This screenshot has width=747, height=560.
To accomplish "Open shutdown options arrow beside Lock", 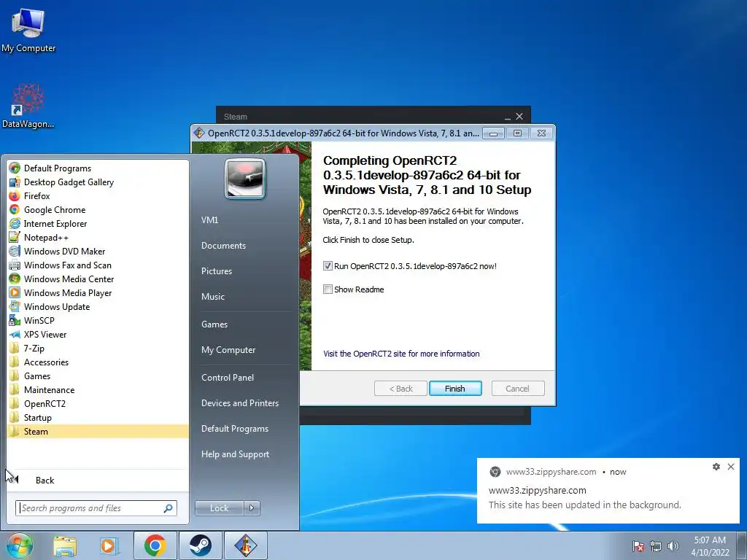I will click(x=252, y=508).
